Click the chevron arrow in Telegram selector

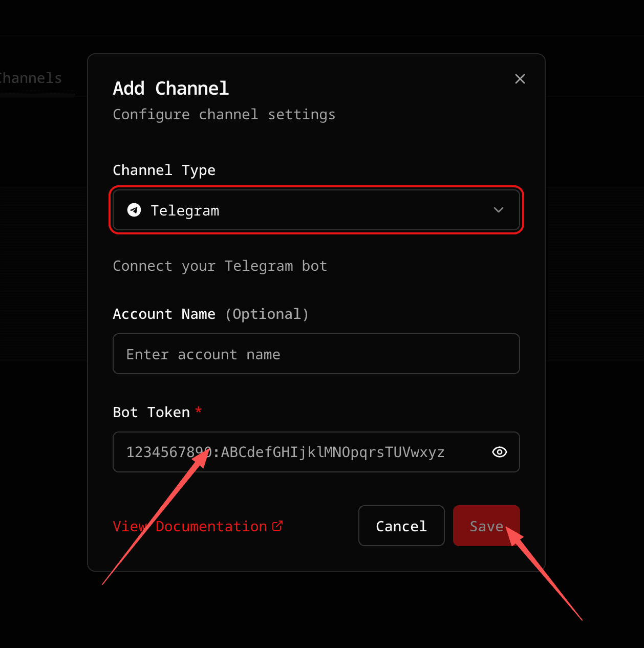[498, 210]
